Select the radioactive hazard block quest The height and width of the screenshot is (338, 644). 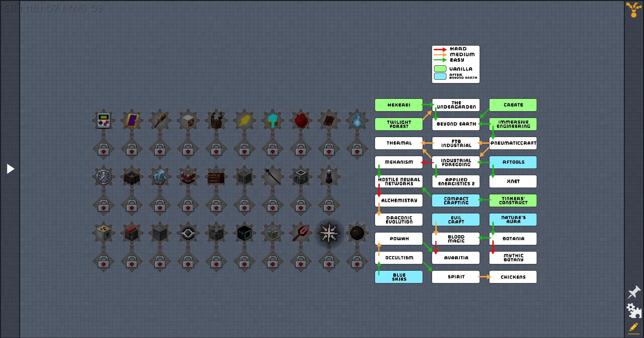click(104, 233)
